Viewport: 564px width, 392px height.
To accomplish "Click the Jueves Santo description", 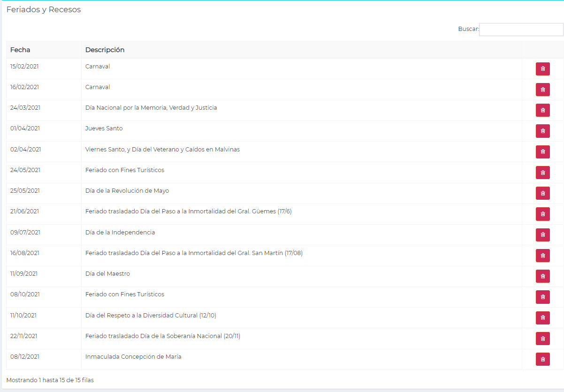I will pos(104,128).
